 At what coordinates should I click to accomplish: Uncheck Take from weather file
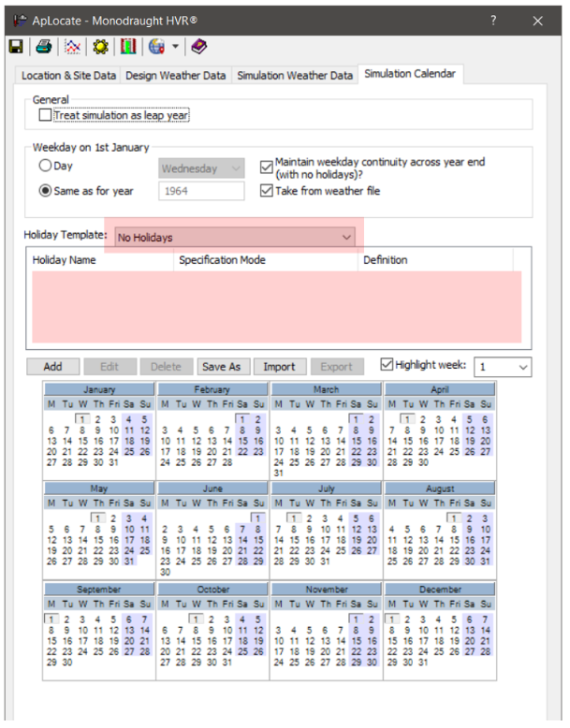(267, 190)
